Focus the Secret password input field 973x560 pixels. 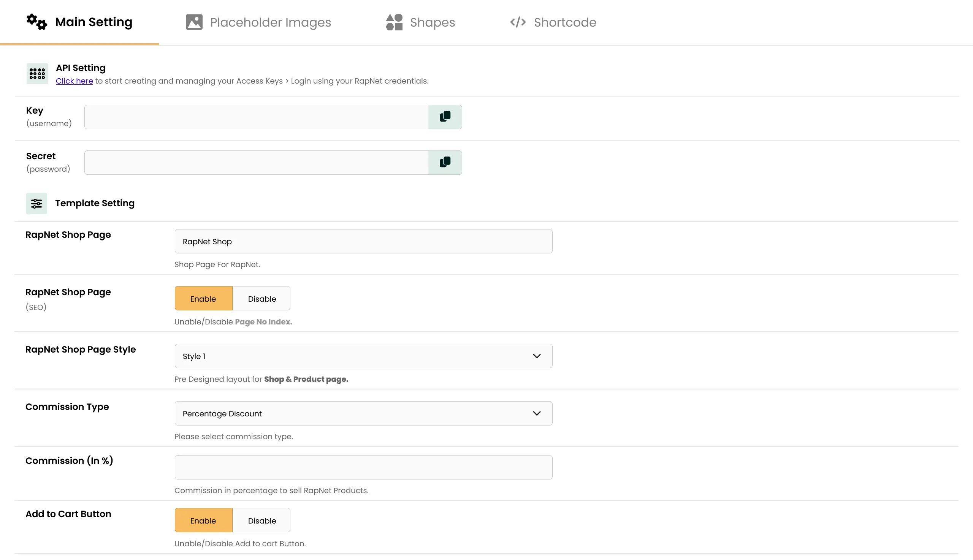[256, 162]
